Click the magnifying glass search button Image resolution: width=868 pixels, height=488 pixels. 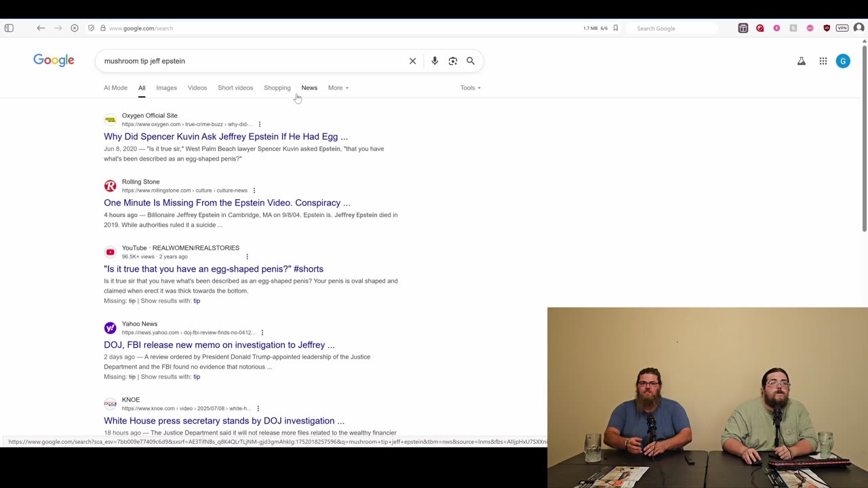[471, 61]
